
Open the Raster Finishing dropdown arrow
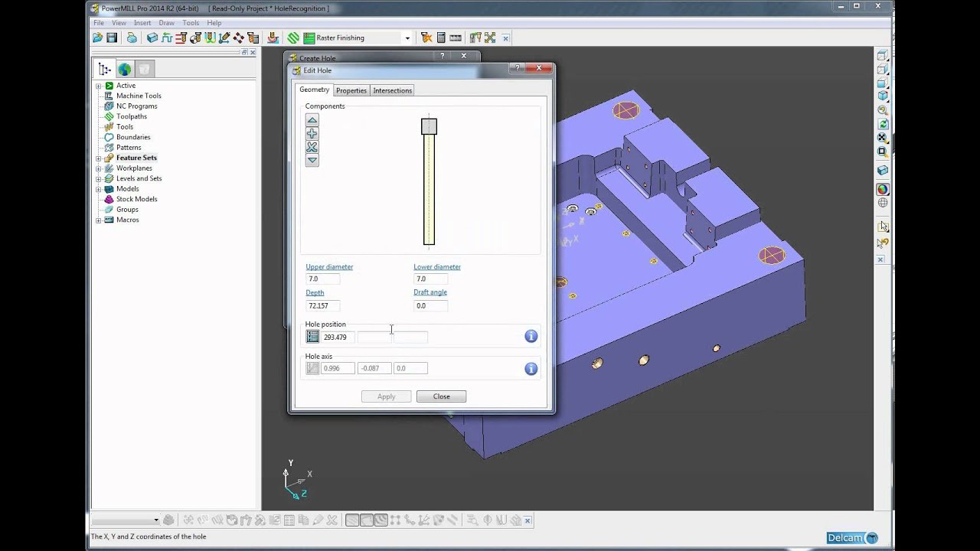coord(407,38)
